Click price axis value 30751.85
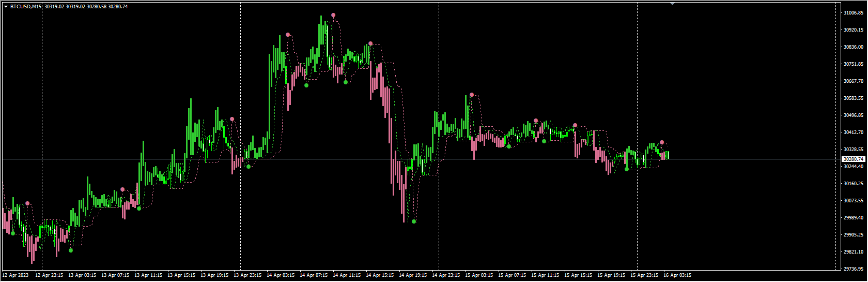 pos(854,64)
